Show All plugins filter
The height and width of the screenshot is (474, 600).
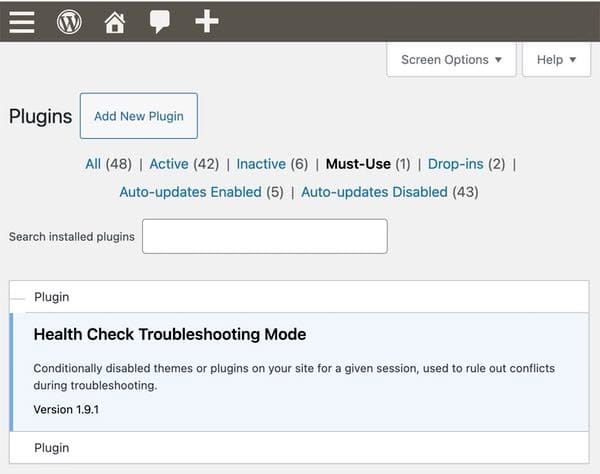point(93,164)
